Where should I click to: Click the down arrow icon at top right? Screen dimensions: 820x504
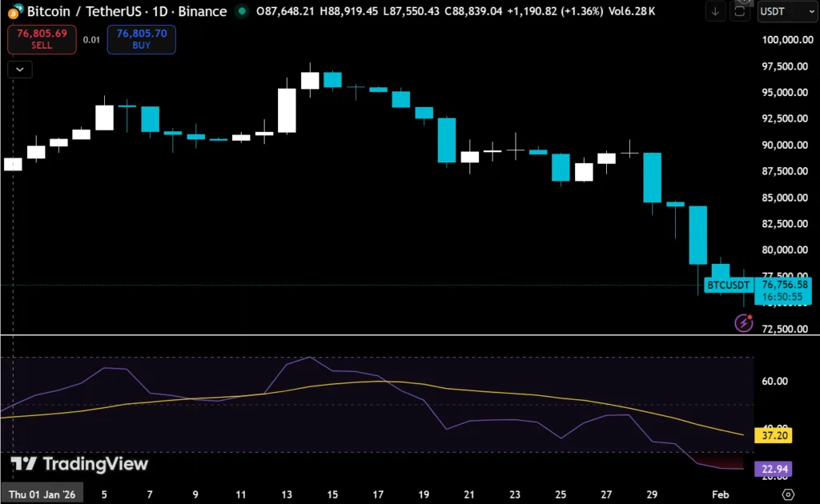(715, 12)
